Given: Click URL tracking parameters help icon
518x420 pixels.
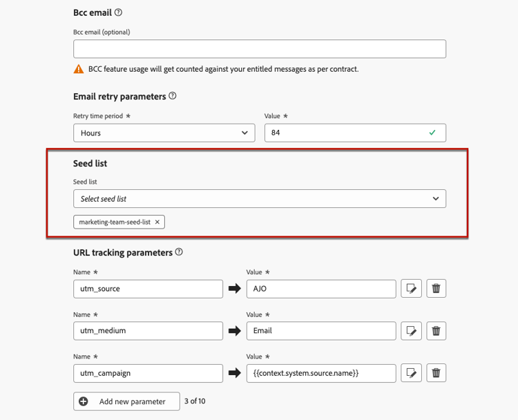Looking at the screenshot, I should pos(179,252).
